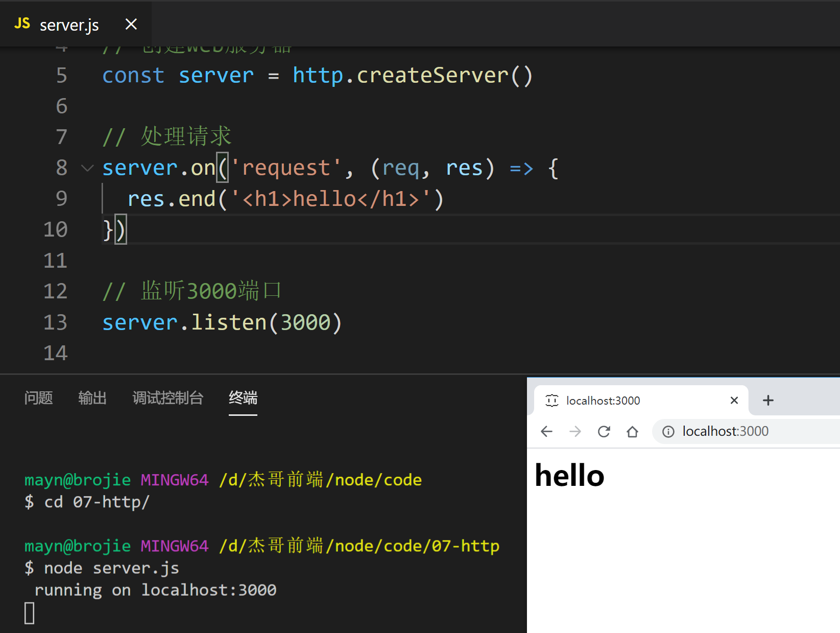Go forward in the browser
840x633 pixels.
pos(575,432)
